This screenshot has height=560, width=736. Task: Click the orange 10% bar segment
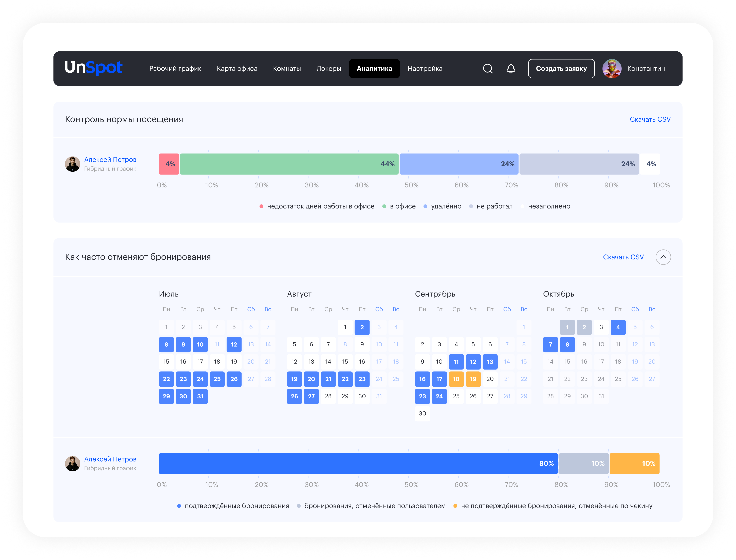(634, 463)
